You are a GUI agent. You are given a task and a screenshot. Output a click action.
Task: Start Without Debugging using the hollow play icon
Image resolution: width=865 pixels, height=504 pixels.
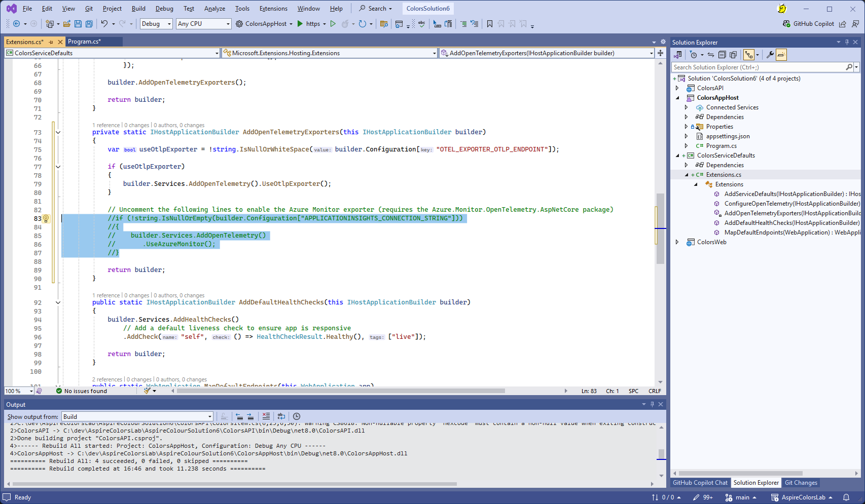point(333,24)
